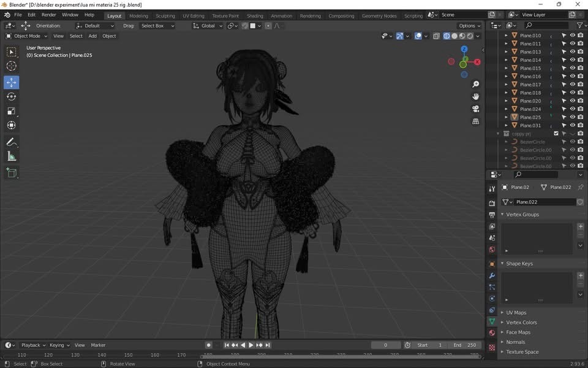Click the Options button in viewport header
The width and height of the screenshot is (588, 368).
point(469,26)
